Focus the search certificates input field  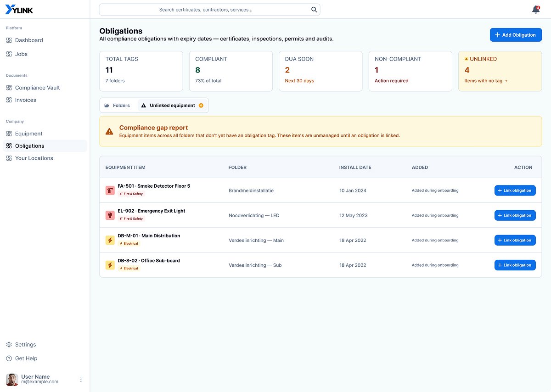209,10
